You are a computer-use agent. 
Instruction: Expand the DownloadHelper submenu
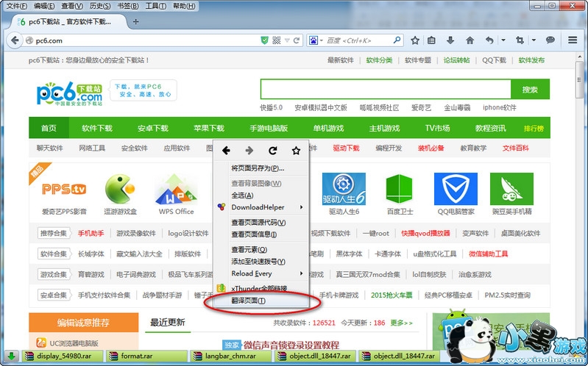(x=261, y=207)
